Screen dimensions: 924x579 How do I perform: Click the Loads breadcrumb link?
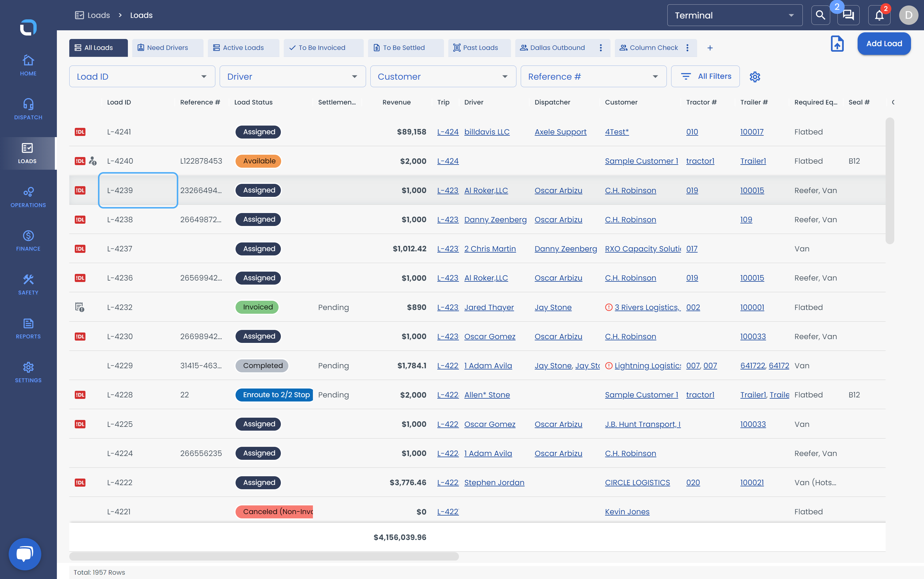pyautogui.click(x=92, y=15)
